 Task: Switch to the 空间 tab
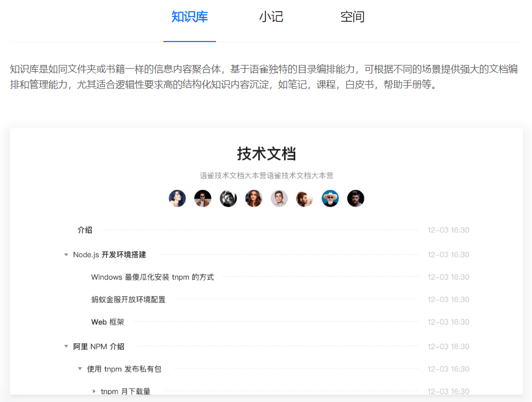pyautogui.click(x=353, y=17)
